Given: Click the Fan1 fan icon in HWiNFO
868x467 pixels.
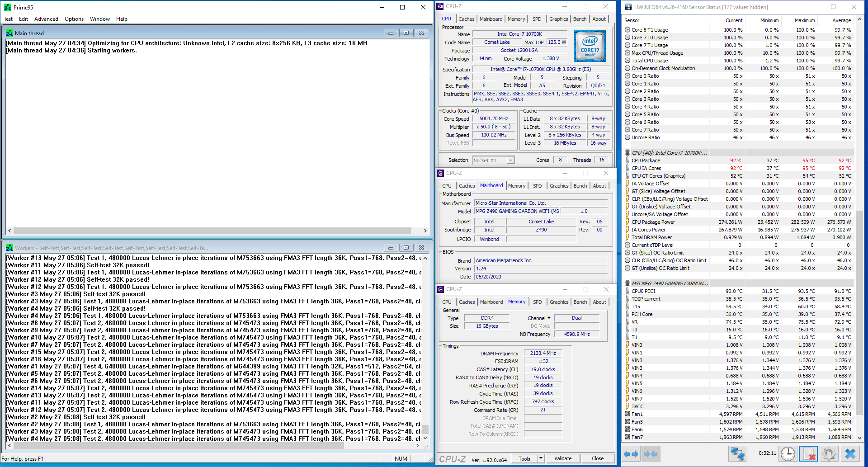Looking at the screenshot, I should pos(628,414).
